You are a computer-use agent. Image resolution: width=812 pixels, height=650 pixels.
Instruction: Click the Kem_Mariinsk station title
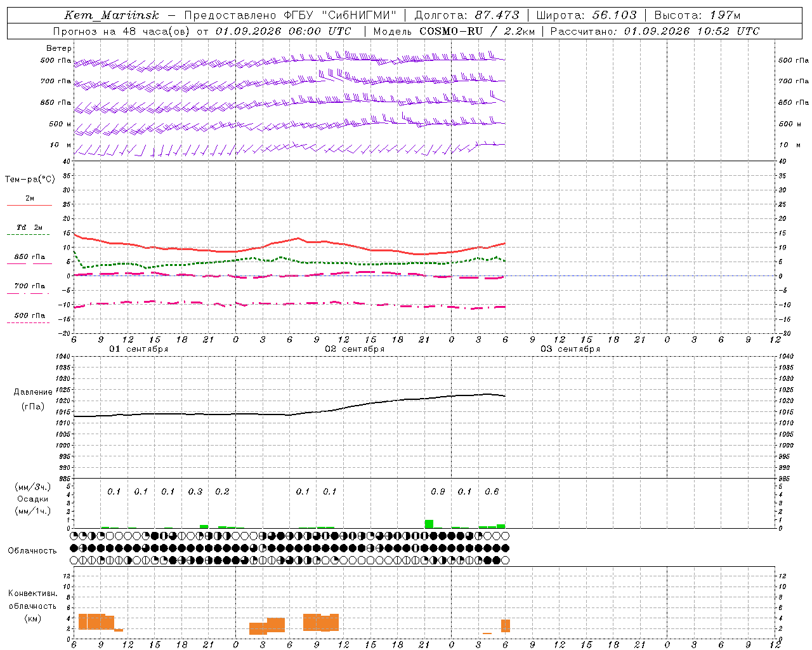112,15
